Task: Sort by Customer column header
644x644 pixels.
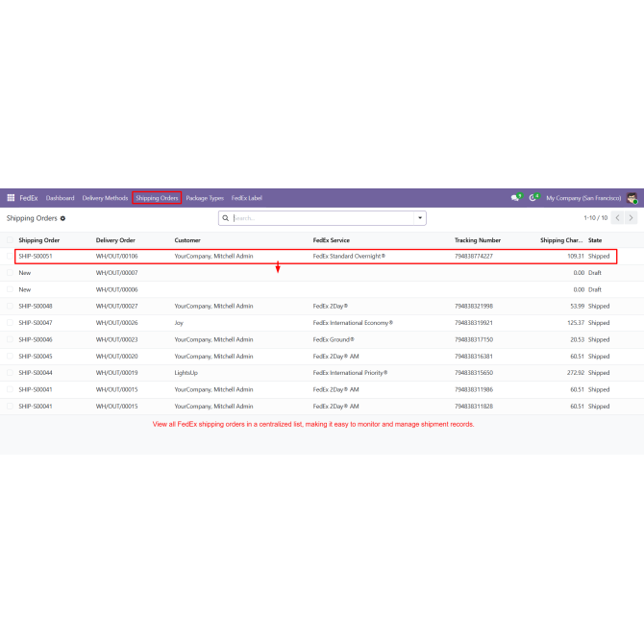Action: 187,240
